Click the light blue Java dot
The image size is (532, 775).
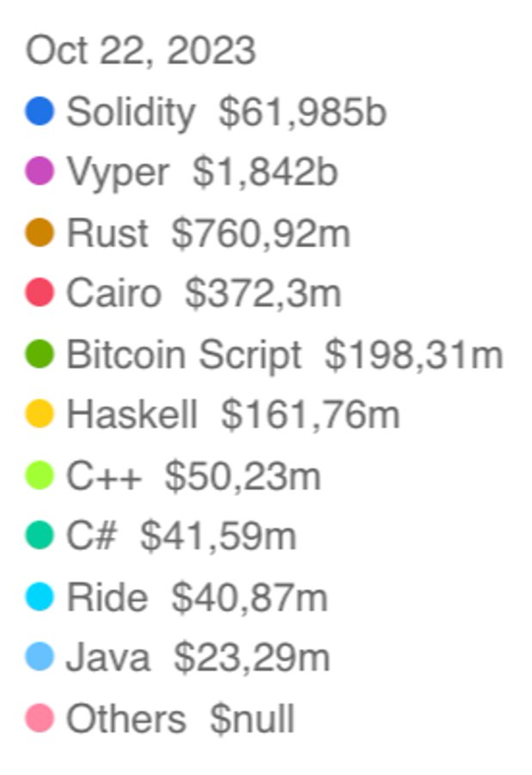(40, 657)
